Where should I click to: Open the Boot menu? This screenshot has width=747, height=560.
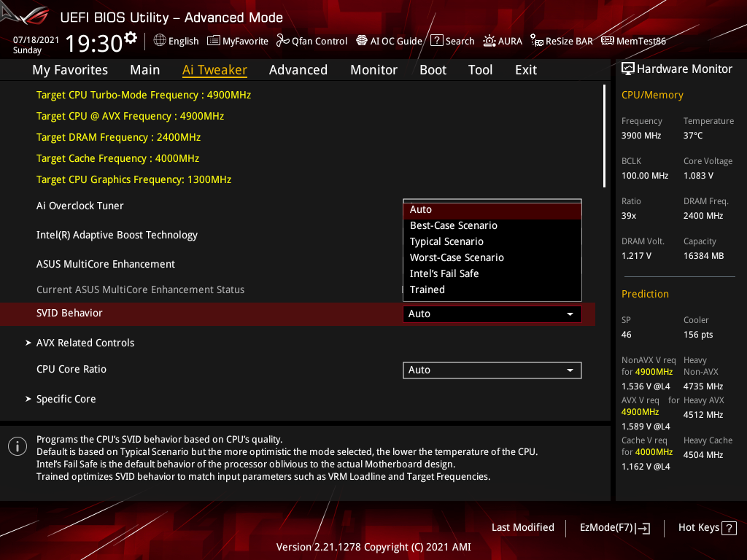[433, 69]
